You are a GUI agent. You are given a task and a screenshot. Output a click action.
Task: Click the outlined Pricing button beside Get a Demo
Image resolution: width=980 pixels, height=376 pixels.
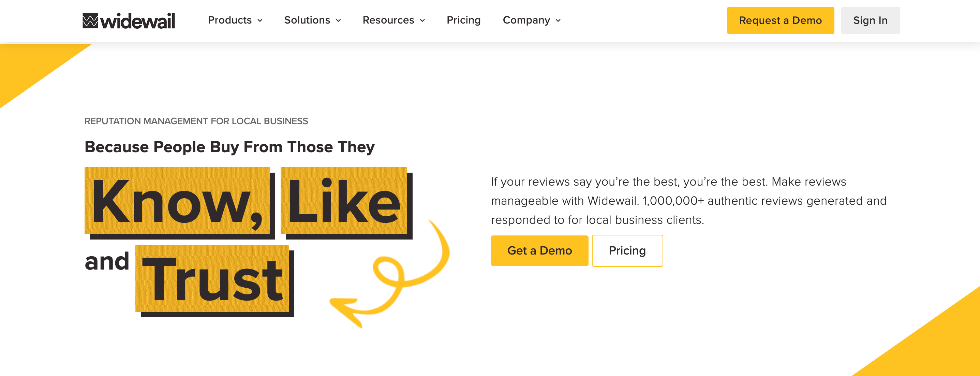coord(627,250)
